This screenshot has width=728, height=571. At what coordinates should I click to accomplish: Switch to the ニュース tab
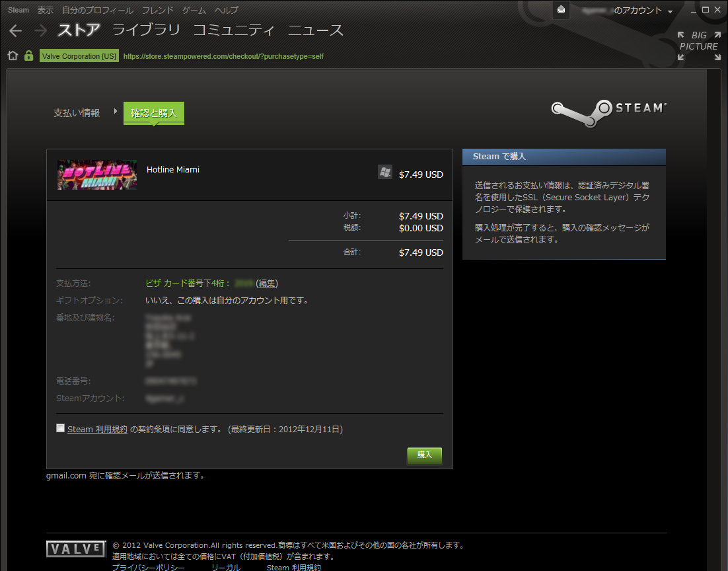316,30
